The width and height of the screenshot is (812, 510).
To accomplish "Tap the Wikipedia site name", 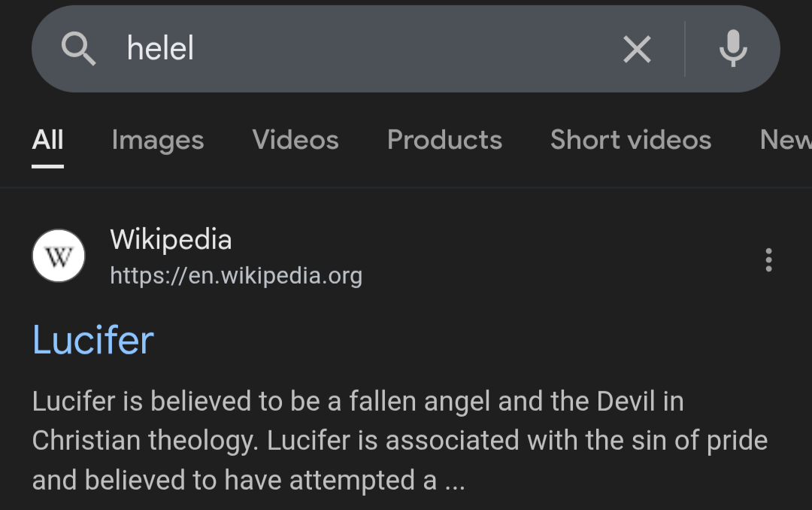I will pyautogui.click(x=171, y=240).
